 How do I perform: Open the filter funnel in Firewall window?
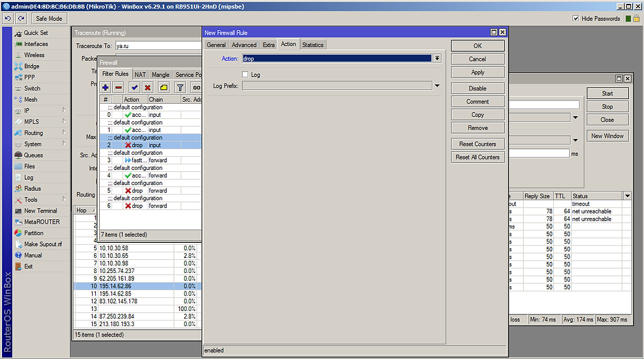180,87
